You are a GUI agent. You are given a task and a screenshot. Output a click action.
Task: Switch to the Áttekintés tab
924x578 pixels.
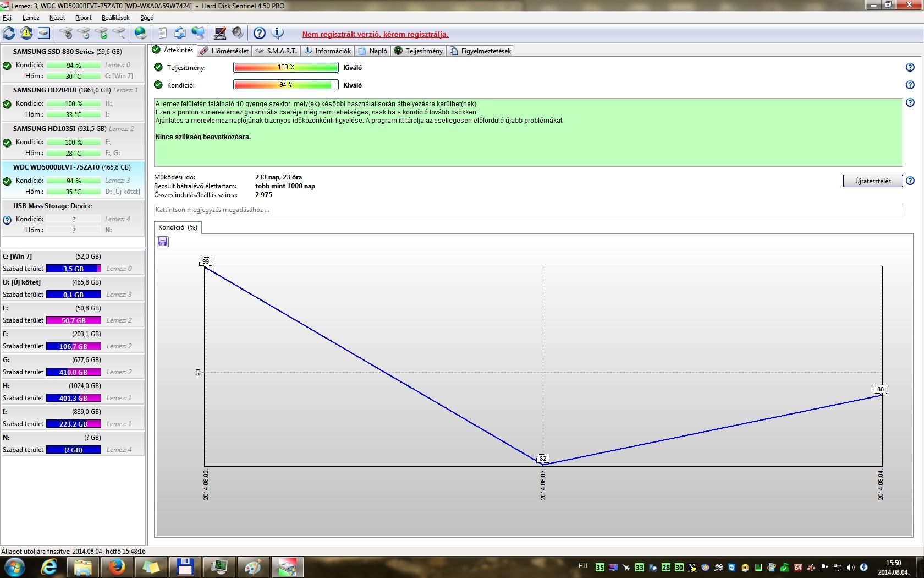pyautogui.click(x=173, y=50)
